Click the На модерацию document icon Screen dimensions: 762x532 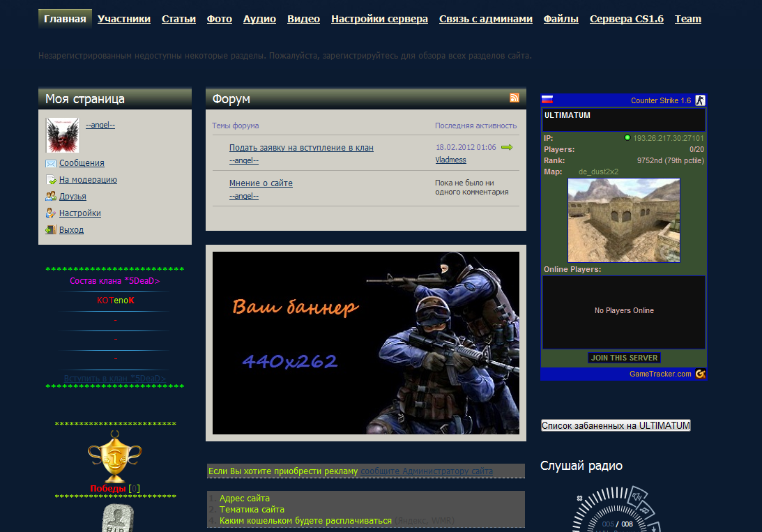click(x=50, y=180)
